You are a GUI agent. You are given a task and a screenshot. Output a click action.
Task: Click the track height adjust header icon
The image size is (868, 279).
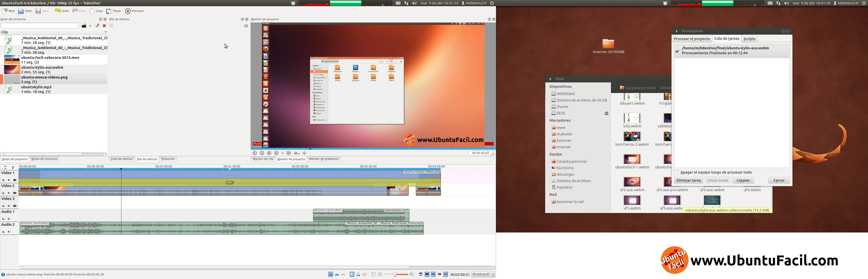coord(13,167)
